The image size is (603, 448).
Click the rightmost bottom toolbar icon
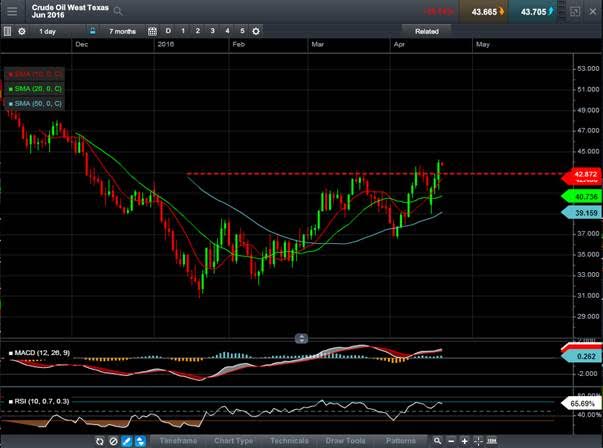click(x=492, y=441)
